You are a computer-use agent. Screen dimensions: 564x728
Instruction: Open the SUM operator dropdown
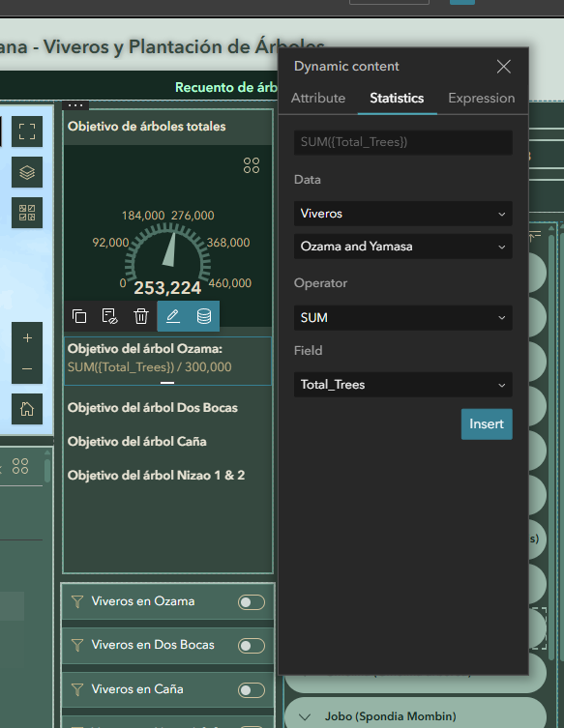point(403,317)
